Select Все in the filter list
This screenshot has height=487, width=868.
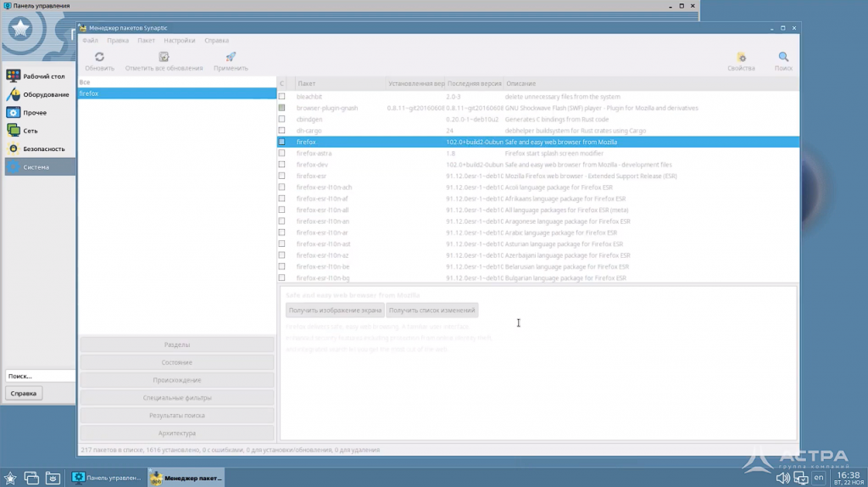(x=177, y=82)
